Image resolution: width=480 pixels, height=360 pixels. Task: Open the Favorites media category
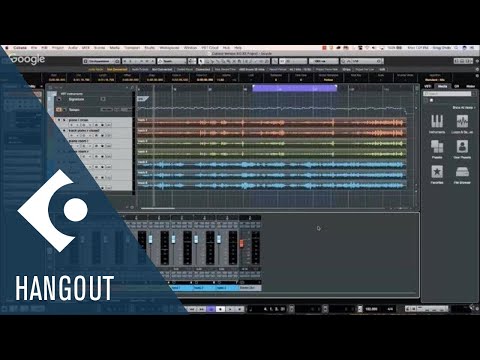[x=437, y=174]
